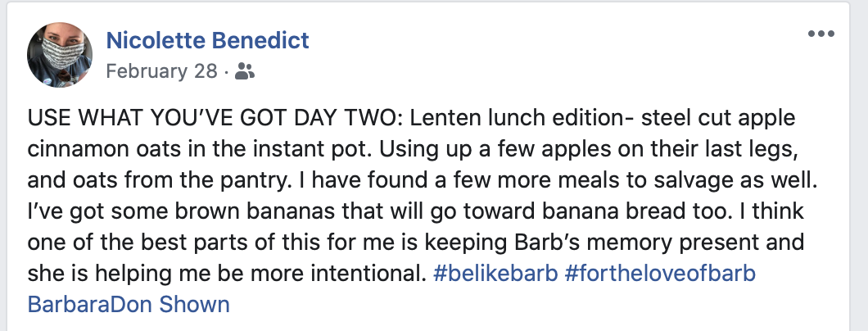868x331 pixels.
Task: Follow the #fortheloveofbarb hashtag
Action: [x=660, y=274]
